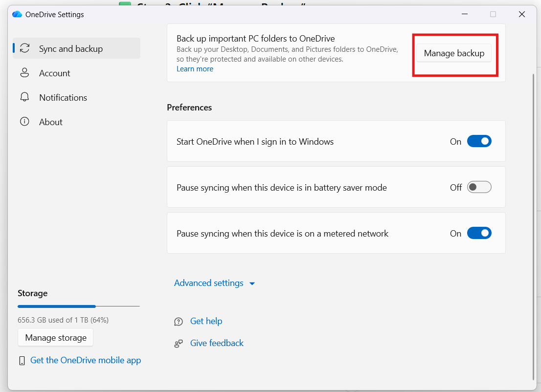Click the question mark icon beside Get help
Image resolution: width=541 pixels, height=392 pixels.
point(179,321)
